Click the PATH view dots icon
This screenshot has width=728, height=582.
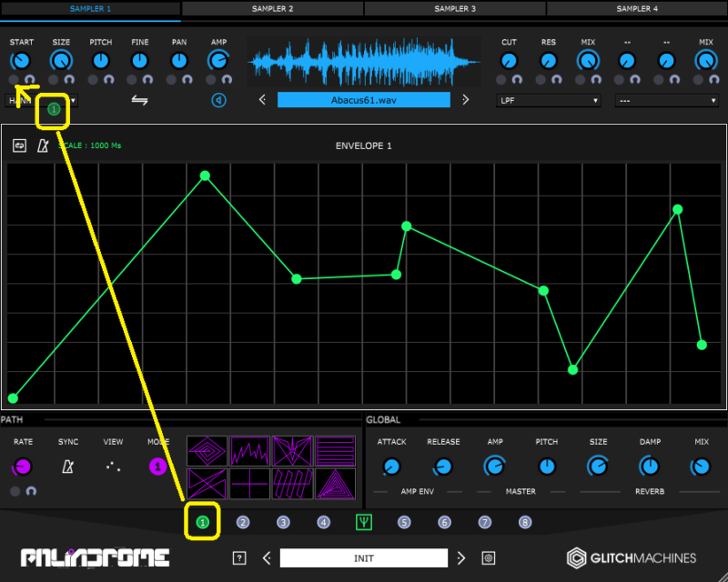click(x=113, y=467)
